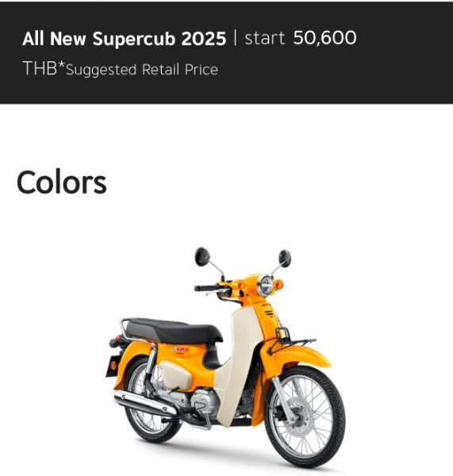Screen dimensions: 453x476
Task: Click the motorcycle's right rearview mirror
Action: pyautogui.click(x=285, y=259)
